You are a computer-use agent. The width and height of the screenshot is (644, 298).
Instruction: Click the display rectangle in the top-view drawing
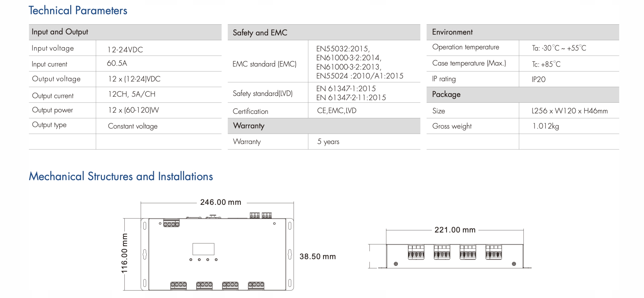[x=203, y=249]
